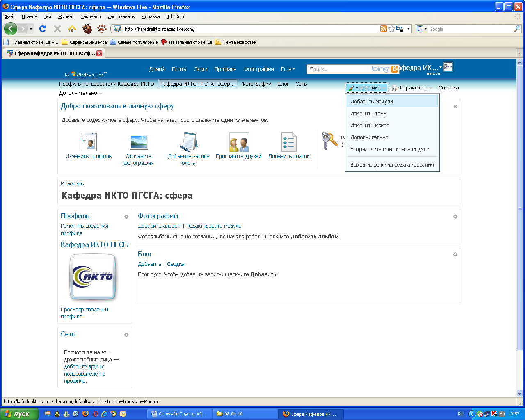Bookmark page with the star icon
525x420 pixels.
(392, 29)
